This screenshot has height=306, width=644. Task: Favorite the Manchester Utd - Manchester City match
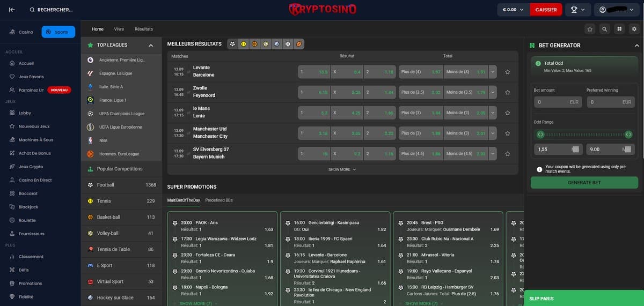point(507,133)
